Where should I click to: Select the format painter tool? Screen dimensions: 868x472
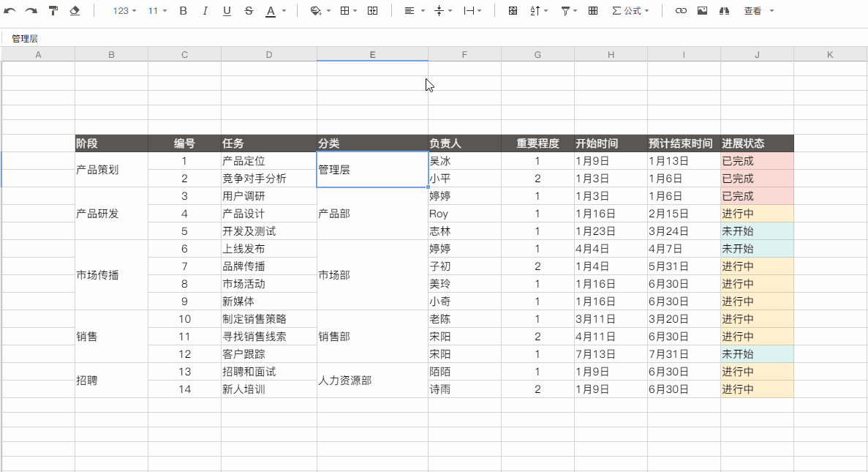[53, 10]
